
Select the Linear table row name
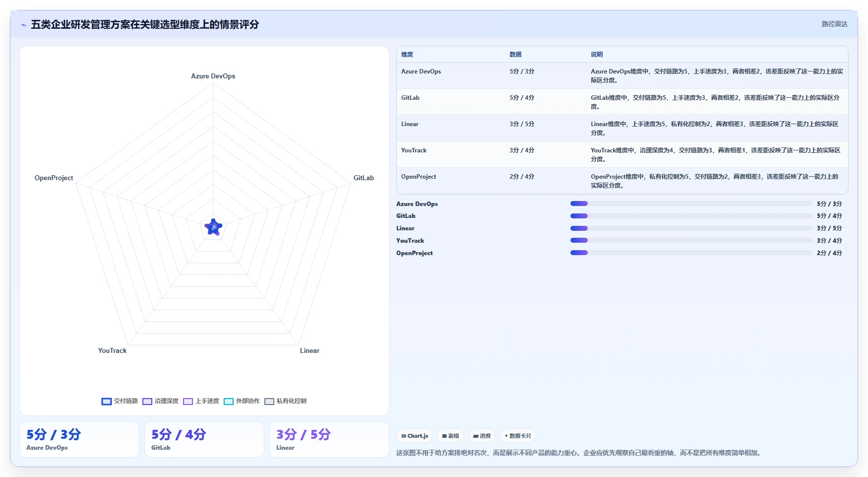pos(410,124)
